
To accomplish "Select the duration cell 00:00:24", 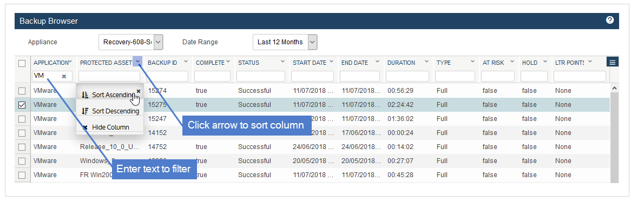I will click(400, 133).
